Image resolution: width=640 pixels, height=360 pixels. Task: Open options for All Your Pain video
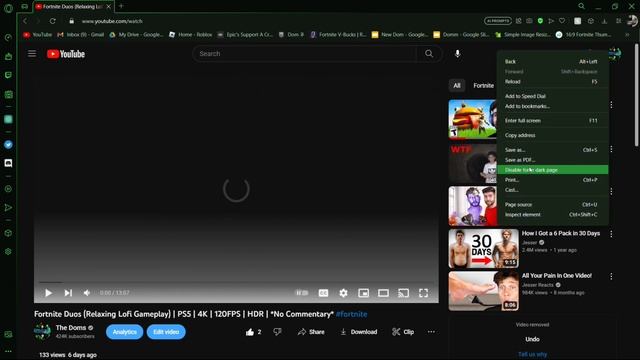click(x=611, y=276)
